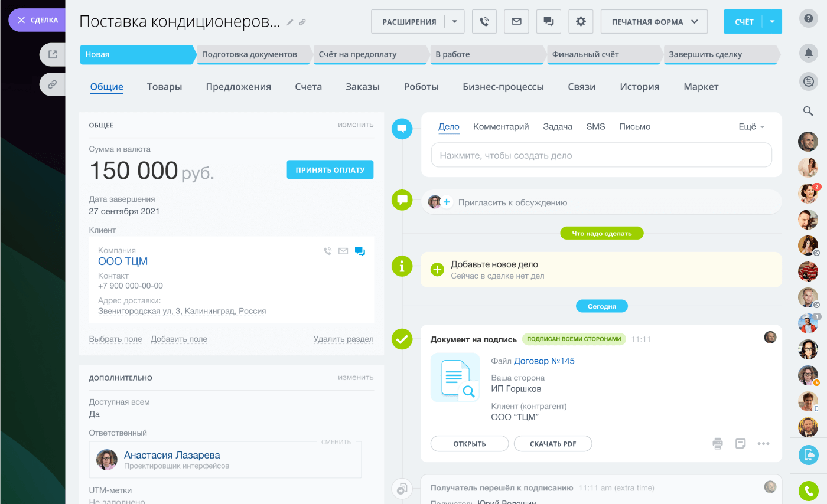The image size is (827, 504).
Task: Switch to the Товары tab
Action: pyautogui.click(x=164, y=87)
